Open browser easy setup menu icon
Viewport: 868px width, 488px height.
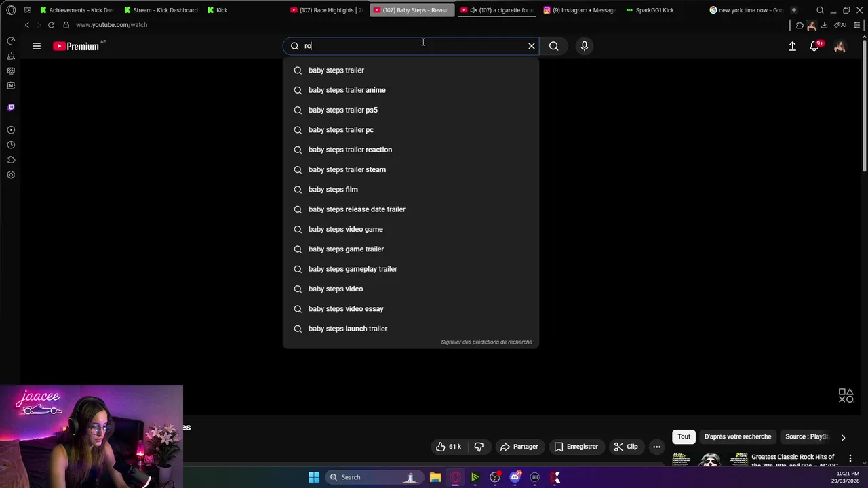(x=857, y=25)
